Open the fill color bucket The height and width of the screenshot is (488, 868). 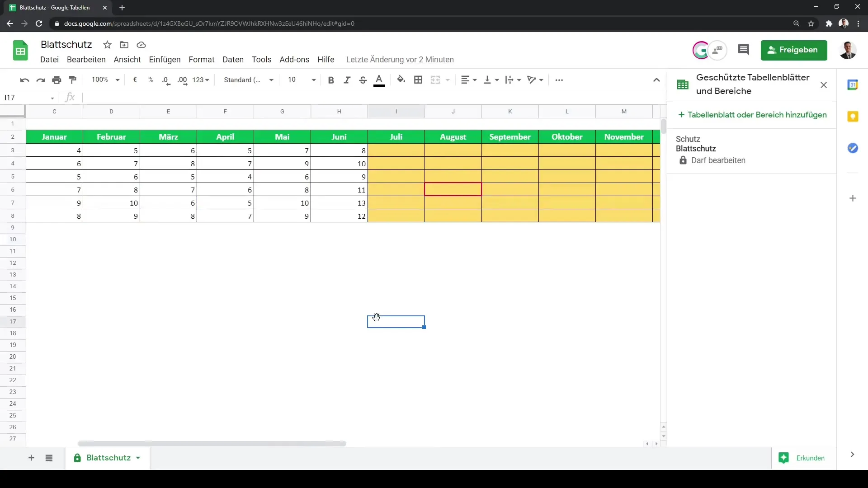point(401,80)
